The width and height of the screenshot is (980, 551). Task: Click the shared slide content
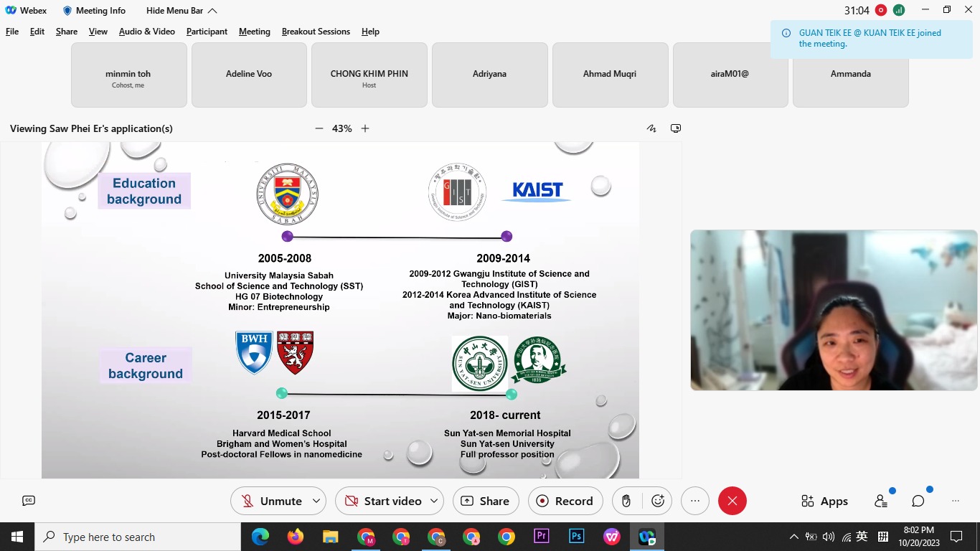[x=340, y=310]
